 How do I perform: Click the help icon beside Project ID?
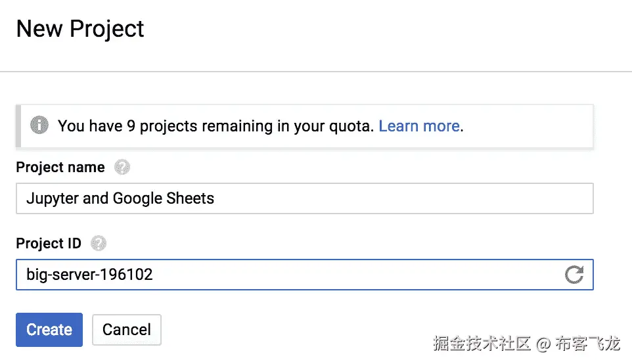pyautogui.click(x=99, y=244)
